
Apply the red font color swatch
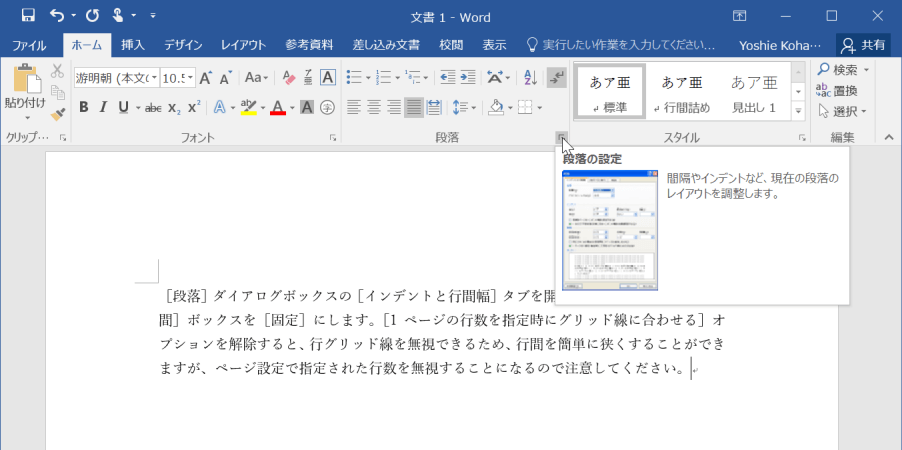(x=277, y=107)
